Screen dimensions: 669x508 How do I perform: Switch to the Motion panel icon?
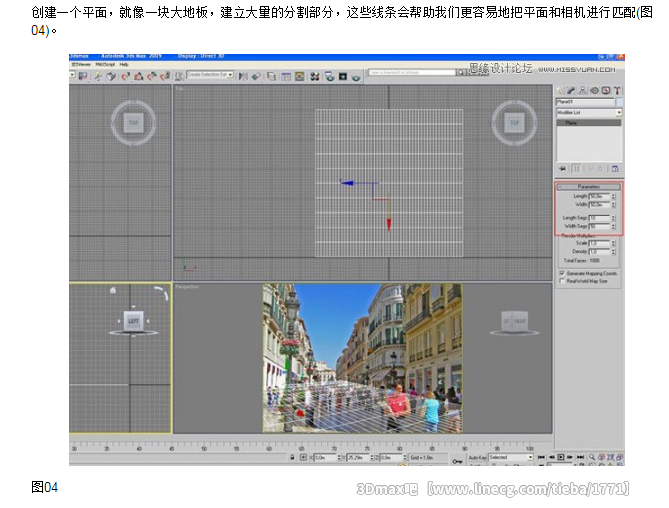[x=594, y=90]
